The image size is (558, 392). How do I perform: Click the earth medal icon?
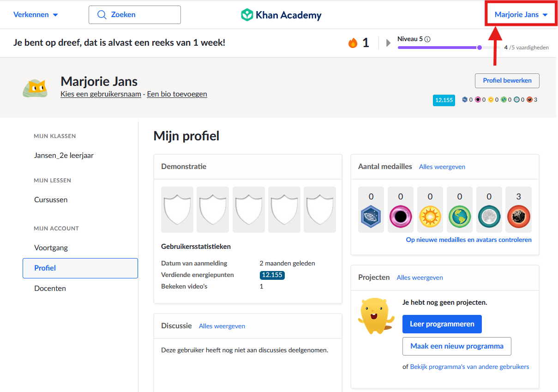click(460, 217)
